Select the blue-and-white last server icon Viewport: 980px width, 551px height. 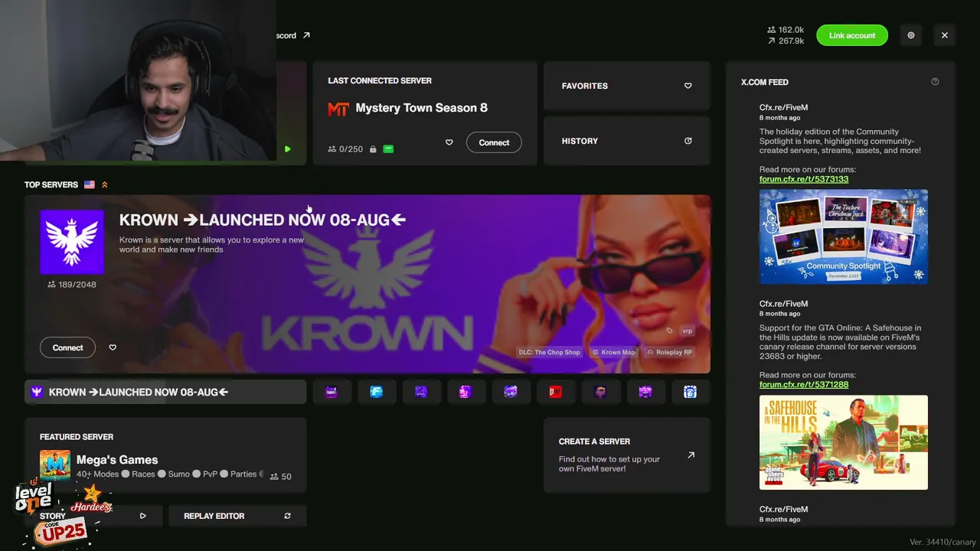coord(690,392)
